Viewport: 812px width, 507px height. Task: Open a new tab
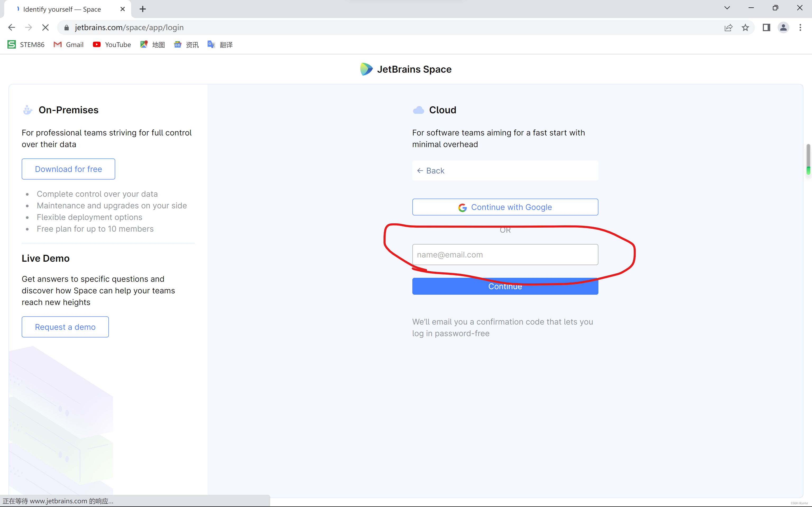(x=143, y=9)
